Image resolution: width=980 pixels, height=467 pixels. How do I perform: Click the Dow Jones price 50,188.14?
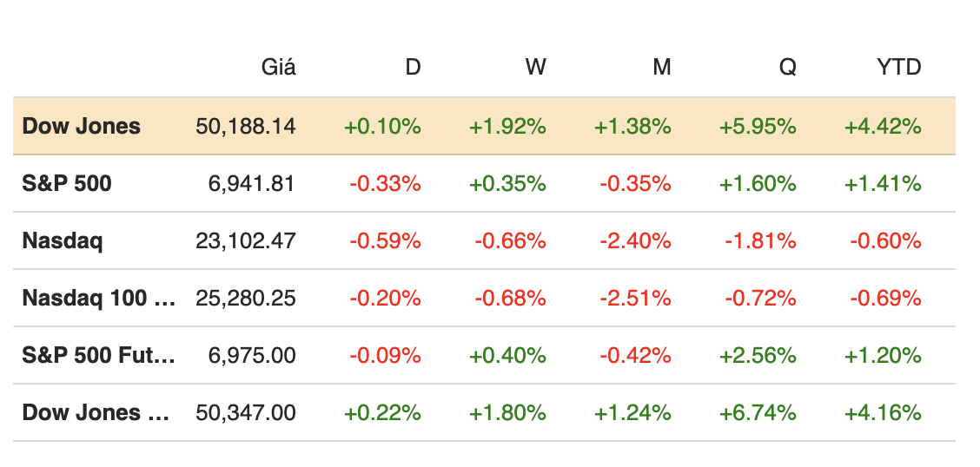coord(246,126)
